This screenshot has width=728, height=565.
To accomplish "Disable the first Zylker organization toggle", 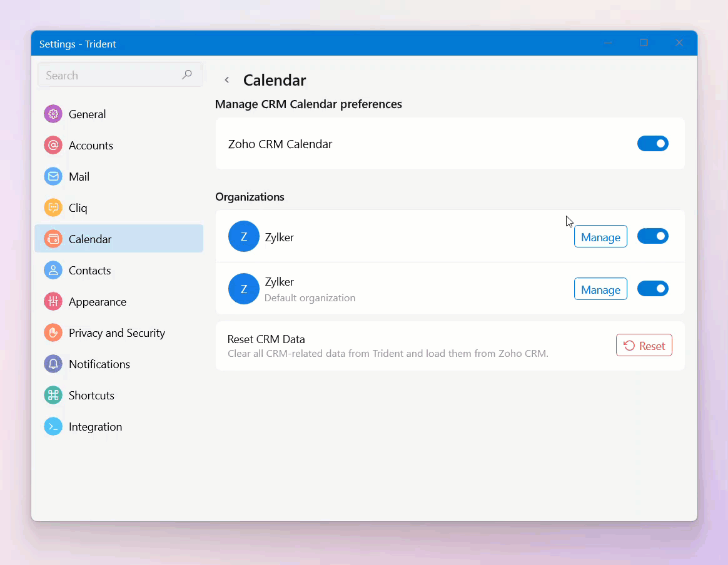I will pyautogui.click(x=652, y=236).
